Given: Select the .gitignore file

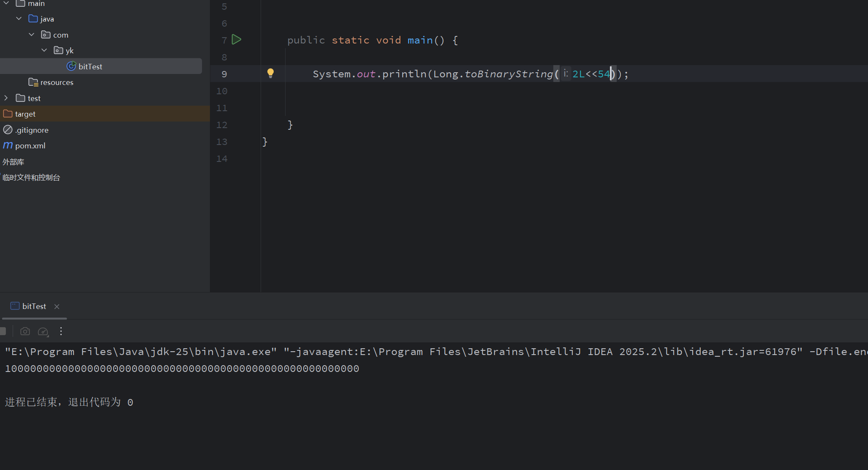Looking at the screenshot, I should click(x=32, y=130).
